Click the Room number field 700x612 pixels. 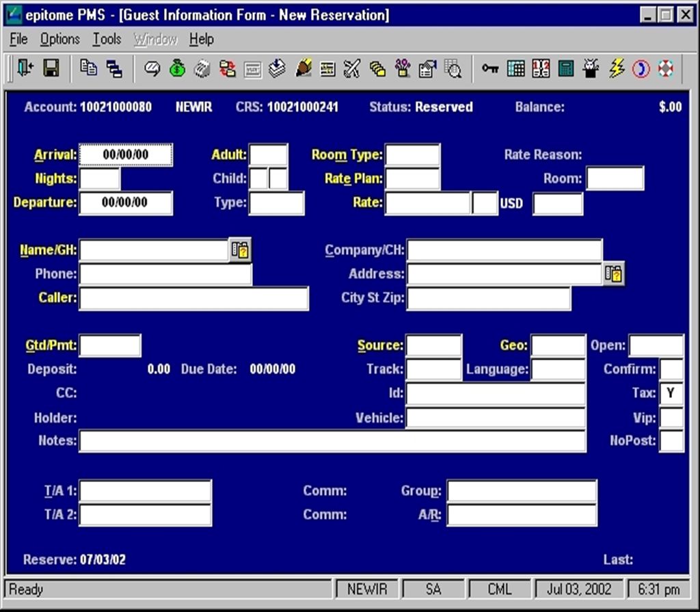(615, 178)
